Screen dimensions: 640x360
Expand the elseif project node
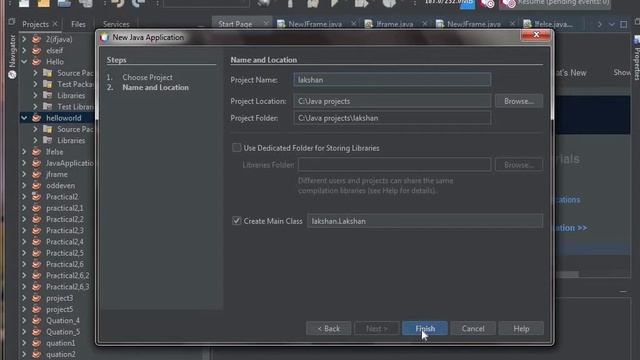[24, 51]
